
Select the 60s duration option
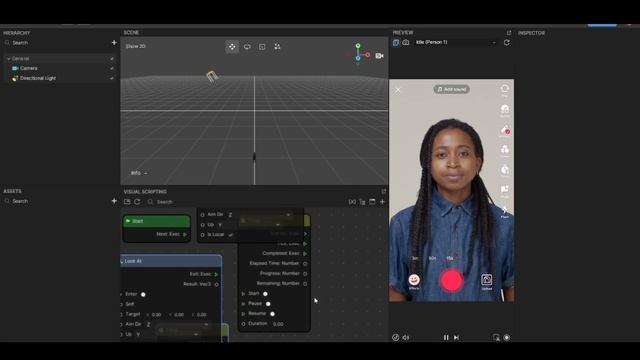pyautogui.click(x=432, y=258)
